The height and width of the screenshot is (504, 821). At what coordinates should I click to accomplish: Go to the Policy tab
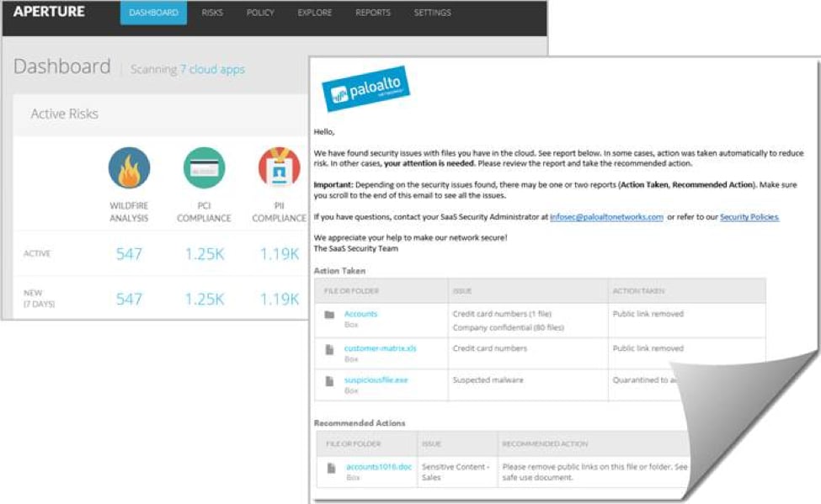(x=260, y=13)
